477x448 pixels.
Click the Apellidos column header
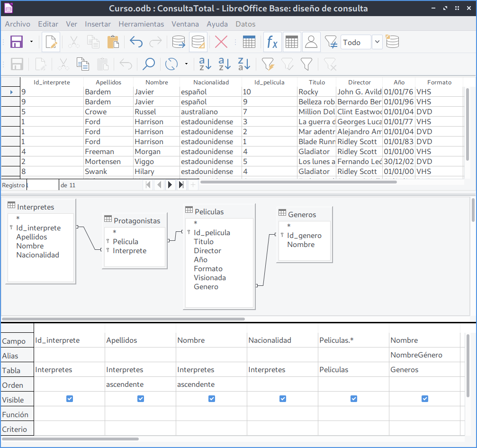tap(108, 82)
